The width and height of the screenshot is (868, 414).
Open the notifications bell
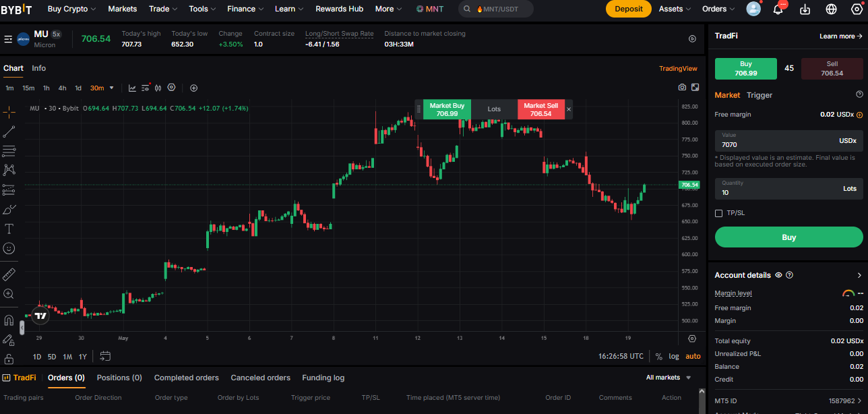(778, 9)
